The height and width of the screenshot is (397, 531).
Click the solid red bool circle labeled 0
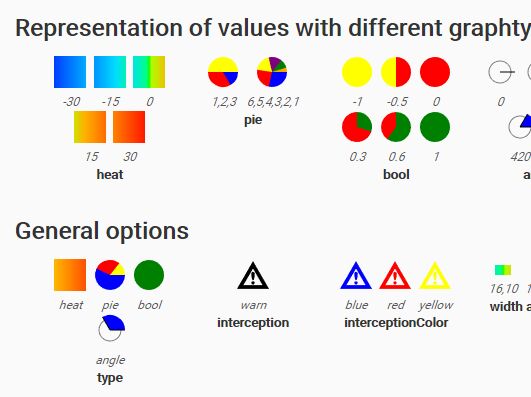(435, 72)
